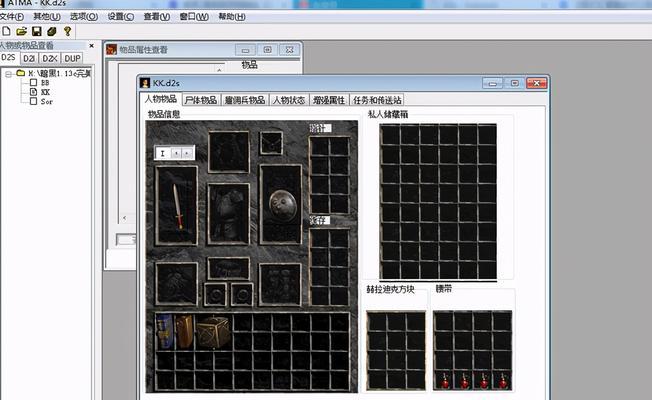Click the weapon set I indicator
This screenshot has width=652, height=400.
(163, 153)
